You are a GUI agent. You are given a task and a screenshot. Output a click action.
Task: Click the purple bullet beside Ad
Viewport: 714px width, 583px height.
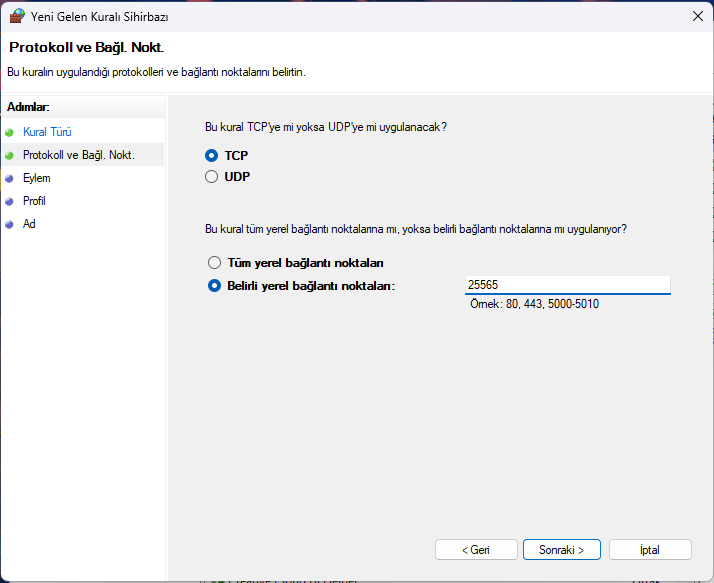(x=9, y=224)
